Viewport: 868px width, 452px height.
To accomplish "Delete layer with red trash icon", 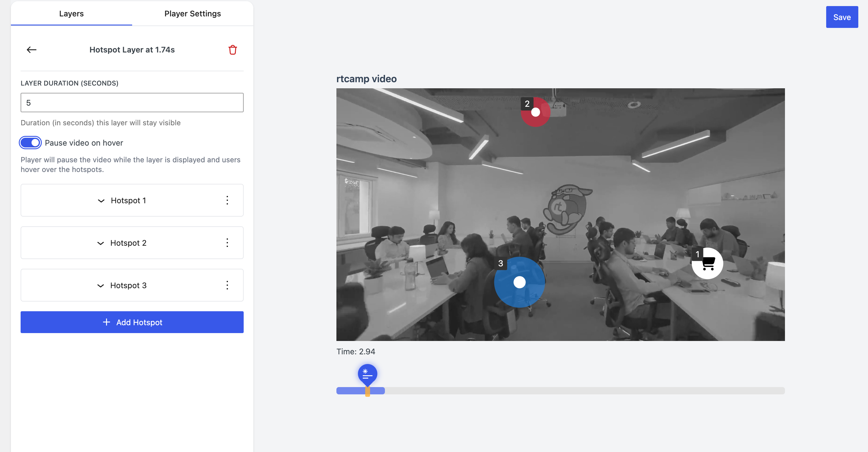I will [x=232, y=50].
